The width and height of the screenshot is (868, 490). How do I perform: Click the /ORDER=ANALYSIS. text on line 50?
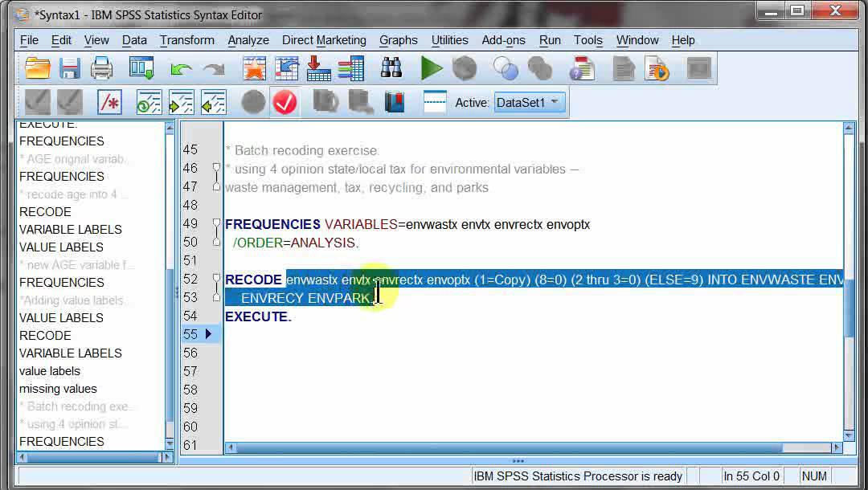tap(296, 243)
